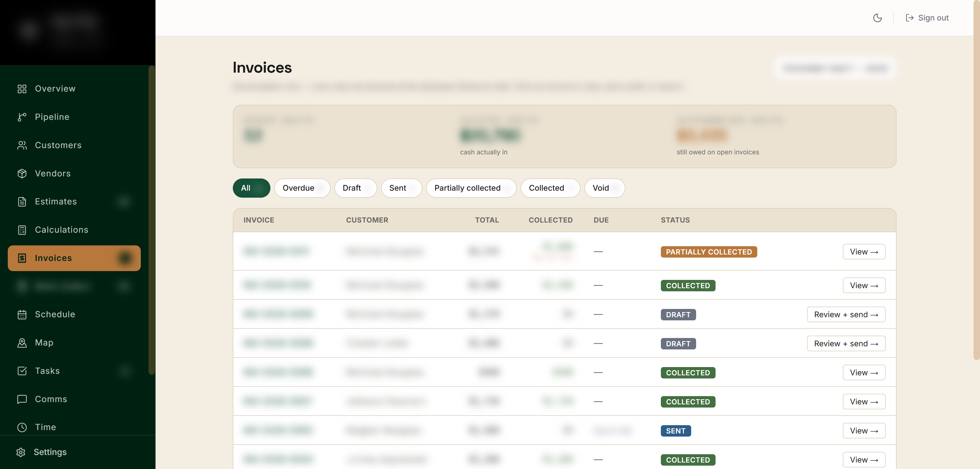This screenshot has height=469, width=980.
Task: Click the Sign out arrow icon
Action: point(910,18)
